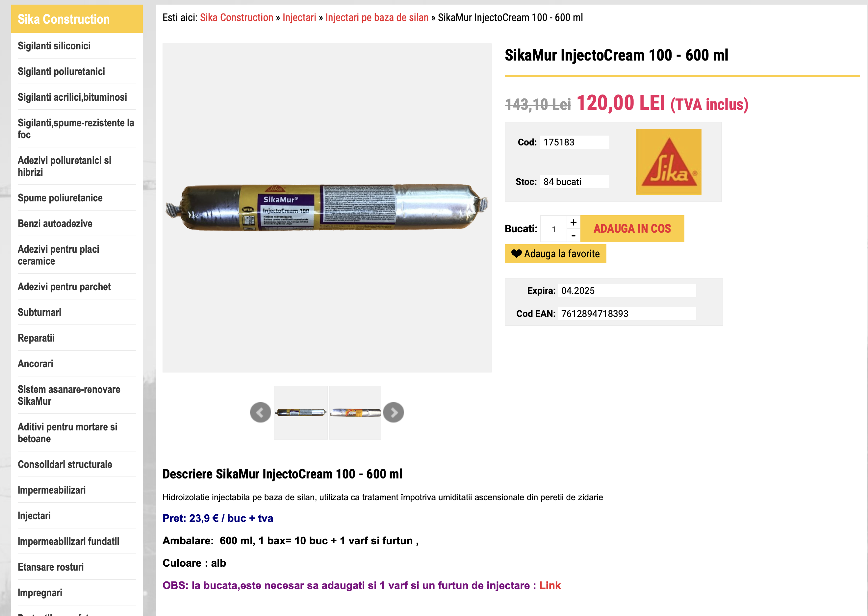Viewport: 868px width, 616px height.
Task: Select the second product thumbnail
Action: point(355,412)
